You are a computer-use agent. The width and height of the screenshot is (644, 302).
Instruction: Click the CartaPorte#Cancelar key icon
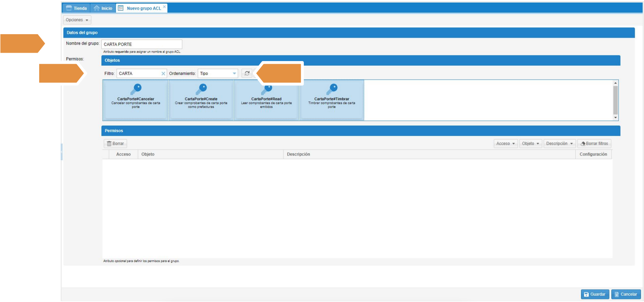click(x=136, y=89)
